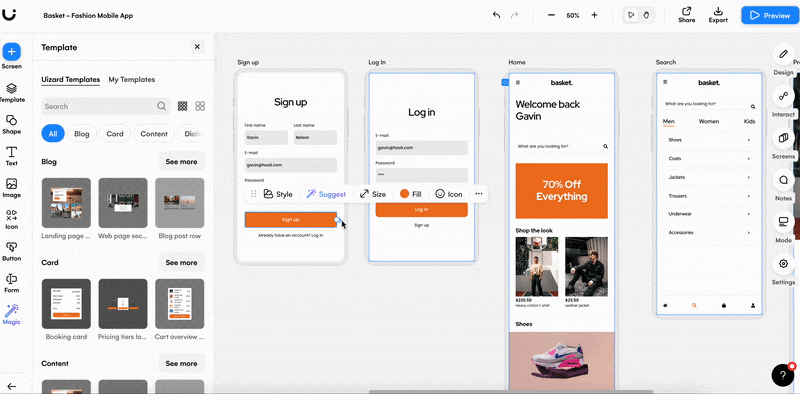The width and height of the screenshot is (800, 394).
Task: Open the Interact panel
Action: 783,96
